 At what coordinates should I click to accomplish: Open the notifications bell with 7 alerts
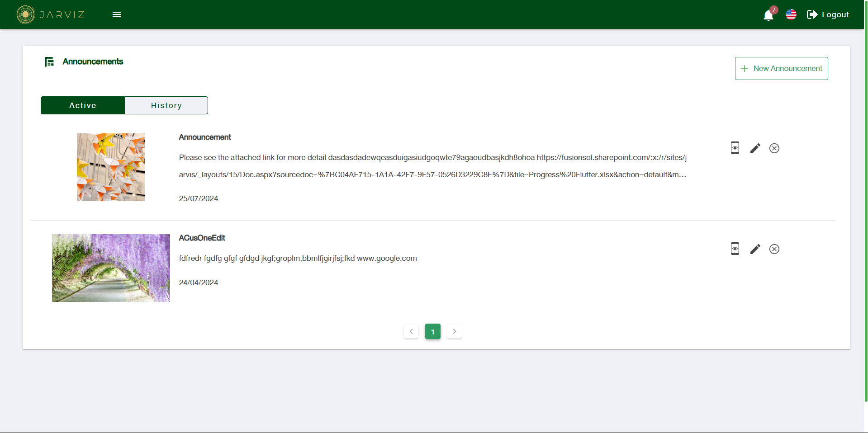(768, 15)
